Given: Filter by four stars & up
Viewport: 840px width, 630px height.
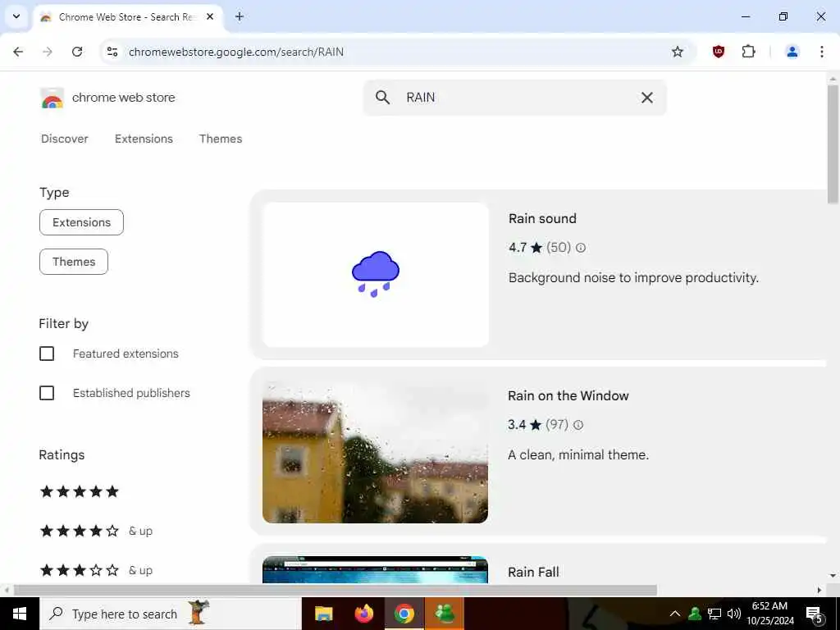Looking at the screenshot, I should (x=97, y=531).
